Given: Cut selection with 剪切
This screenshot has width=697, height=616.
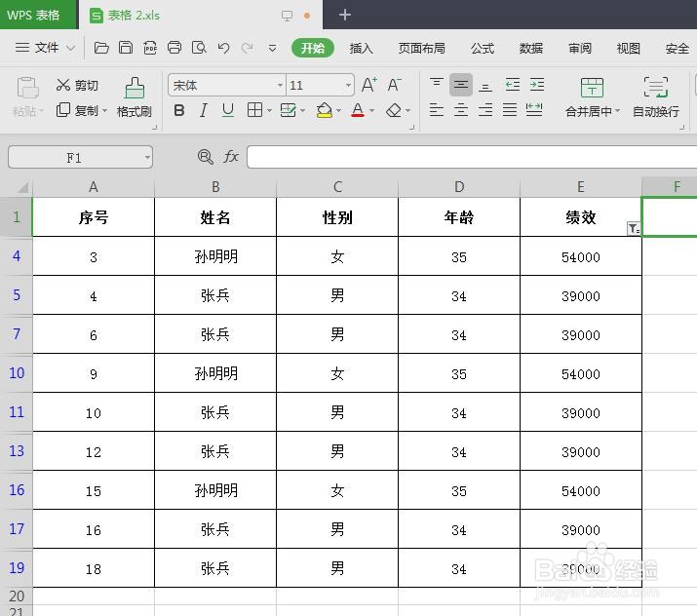Looking at the screenshot, I should [77, 85].
